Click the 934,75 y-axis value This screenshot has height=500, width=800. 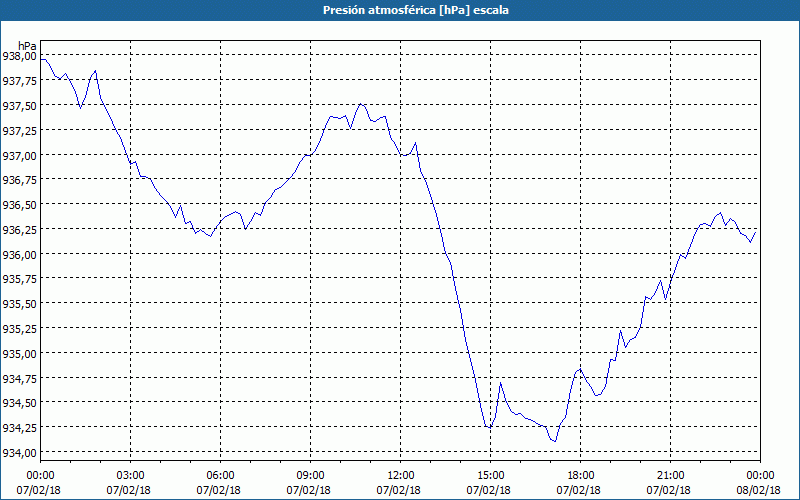pos(18,378)
